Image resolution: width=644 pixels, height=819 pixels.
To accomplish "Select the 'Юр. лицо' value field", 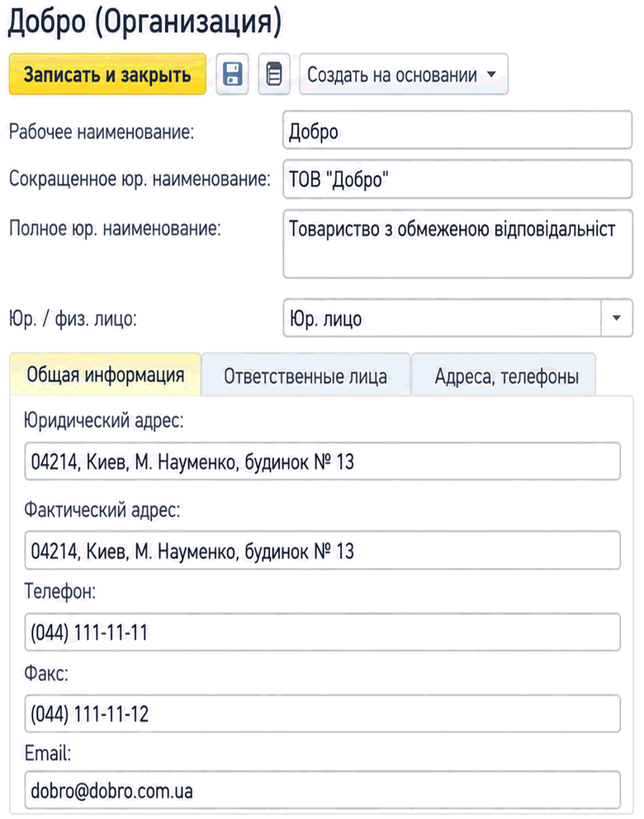I will point(443,318).
